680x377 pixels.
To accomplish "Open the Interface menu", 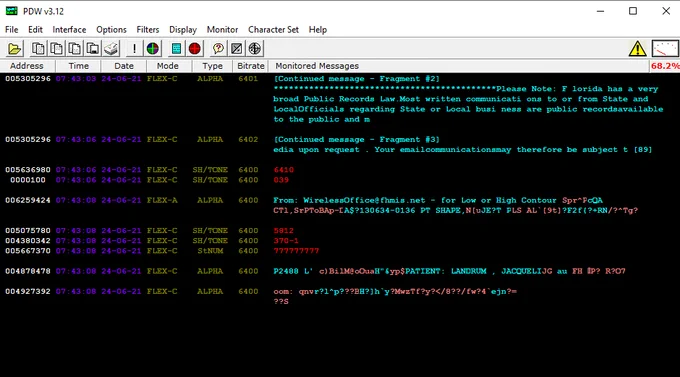I will pos(69,30).
